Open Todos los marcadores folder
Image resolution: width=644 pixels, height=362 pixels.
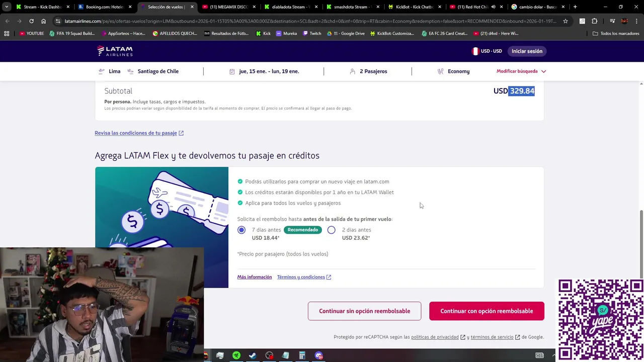[616, 33]
